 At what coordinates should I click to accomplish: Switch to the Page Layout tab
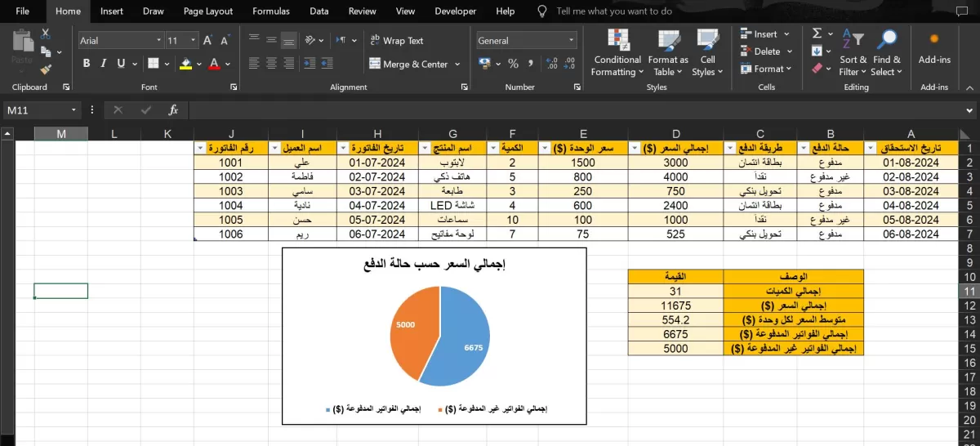(208, 11)
